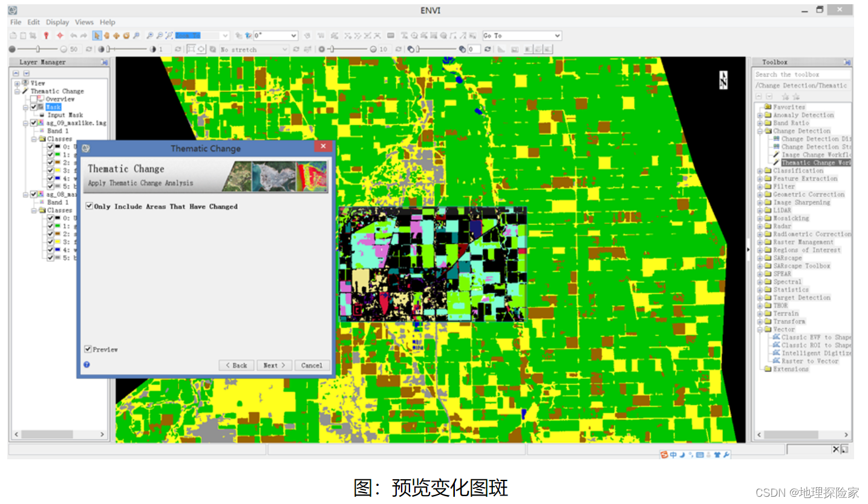Open the Display menu
Image resolution: width=868 pixels, height=504 pixels.
(57, 22)
